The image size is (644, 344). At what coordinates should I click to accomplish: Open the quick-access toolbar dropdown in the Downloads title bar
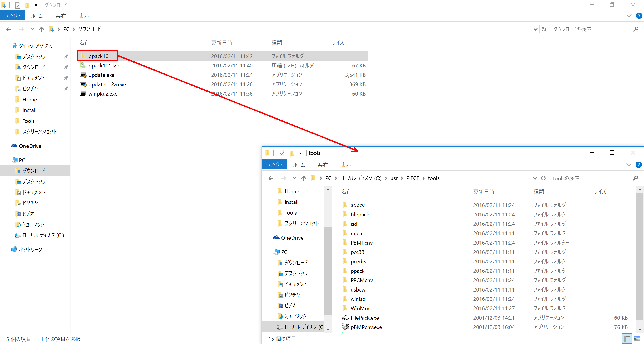click(36, 5)
